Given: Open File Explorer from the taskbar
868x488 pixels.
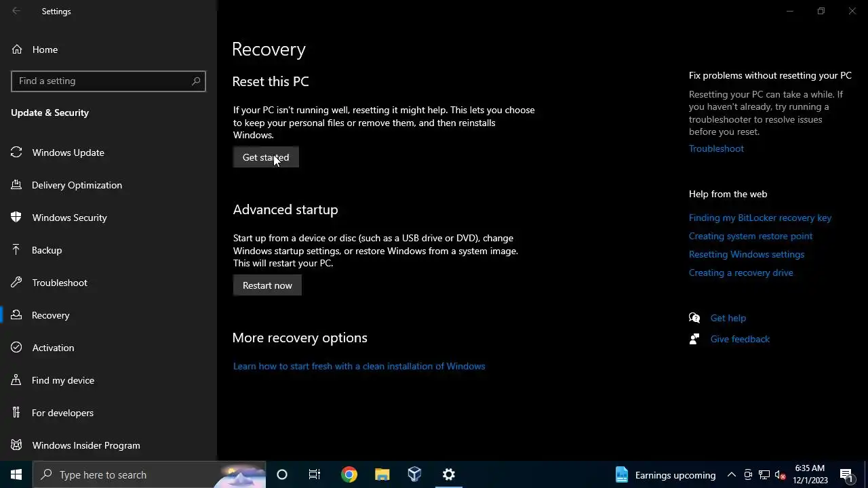Looking at the screenshot, I should [382, 474].
